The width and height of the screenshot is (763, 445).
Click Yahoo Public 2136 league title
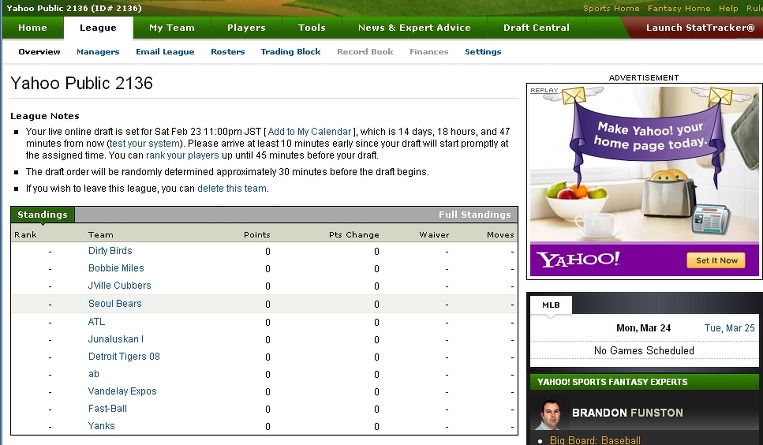pos(81,83)
